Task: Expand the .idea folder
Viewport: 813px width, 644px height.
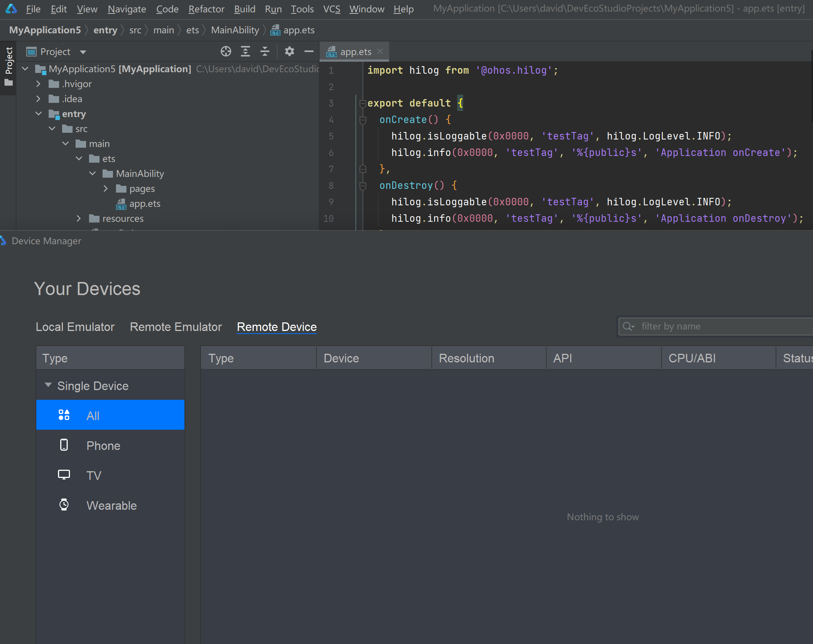Action: (39, 99)
